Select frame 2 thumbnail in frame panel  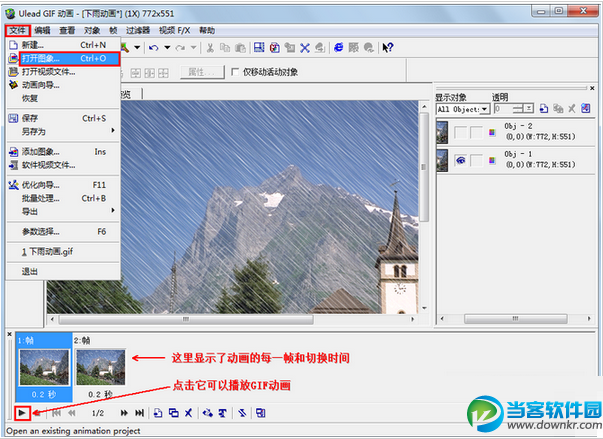(100, 367)
